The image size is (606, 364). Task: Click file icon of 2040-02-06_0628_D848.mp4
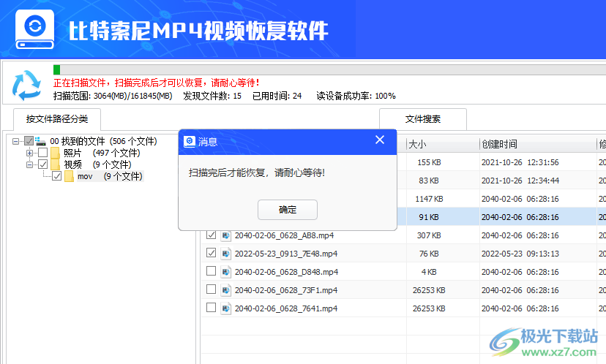(225, 272)
